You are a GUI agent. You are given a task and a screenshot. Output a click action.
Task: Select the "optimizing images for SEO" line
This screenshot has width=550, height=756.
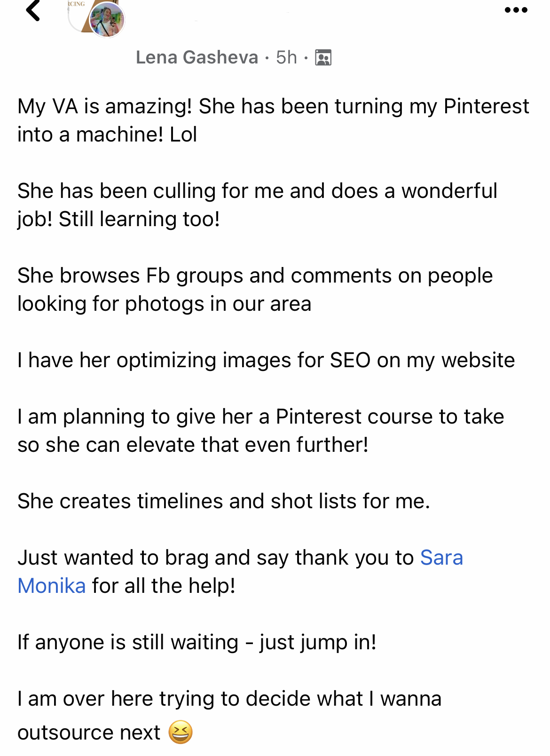tap(266, 360)
